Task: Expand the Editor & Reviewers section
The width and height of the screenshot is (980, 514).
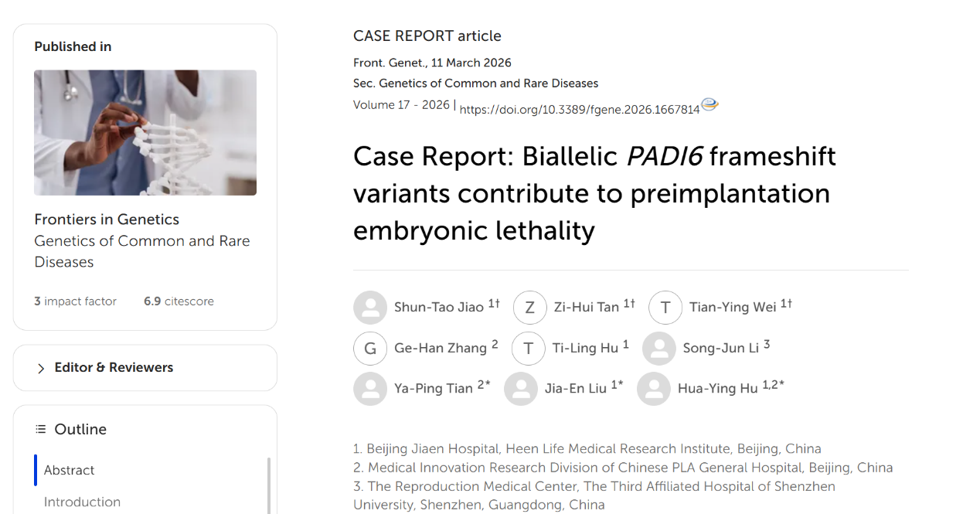Action: pos(145,368)
